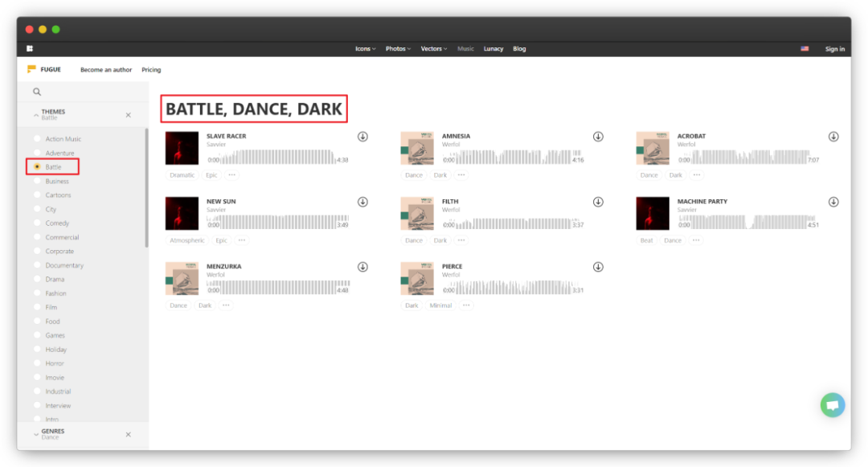Go to the Lunacy menu item
The width and height of the screenshot is (868, 467).
click(x=493, y=49)
